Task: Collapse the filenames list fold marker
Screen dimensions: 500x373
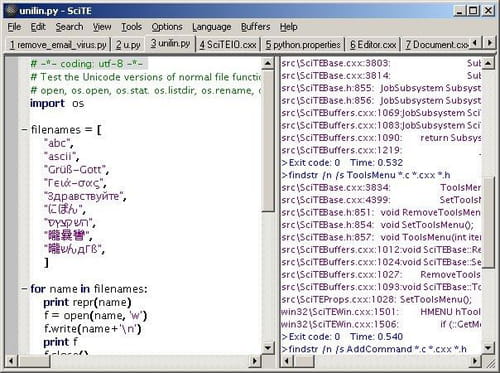Action: tap(24, 130)
